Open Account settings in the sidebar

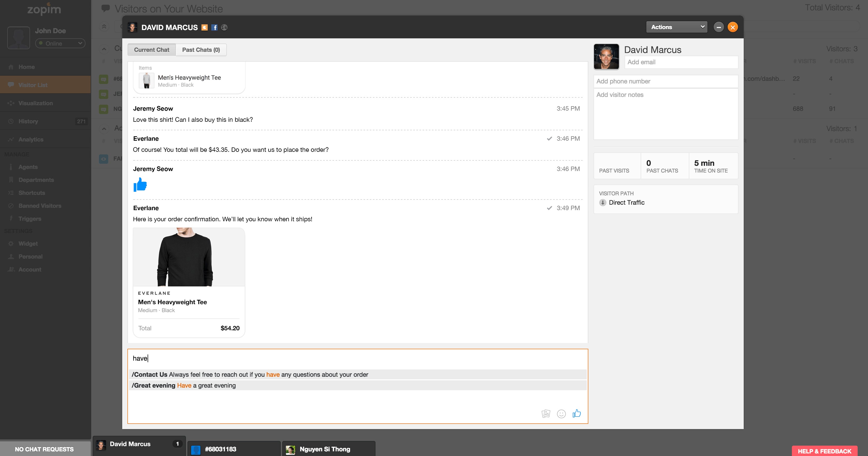30,270
